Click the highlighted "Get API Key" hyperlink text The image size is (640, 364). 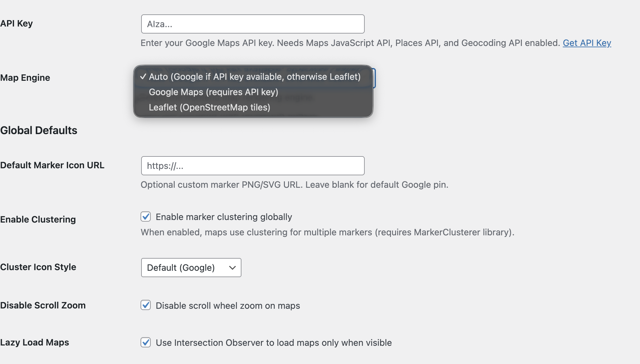tap(587, 43)
